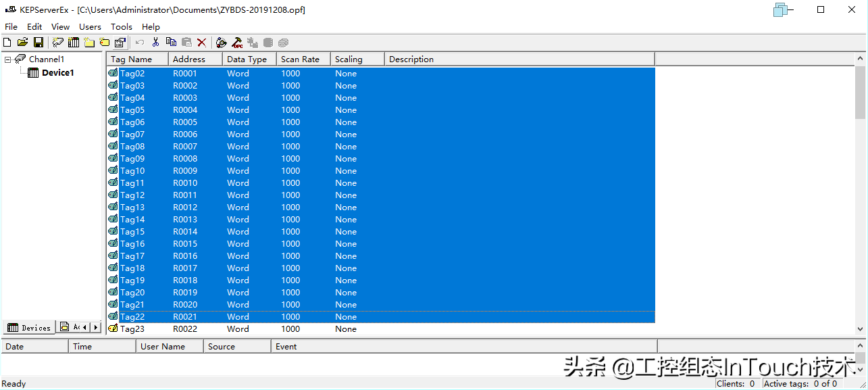Viewport: 868px width, 390px height.
Task: Open Properties from the toolbar icon
Action: coord(120,43)
